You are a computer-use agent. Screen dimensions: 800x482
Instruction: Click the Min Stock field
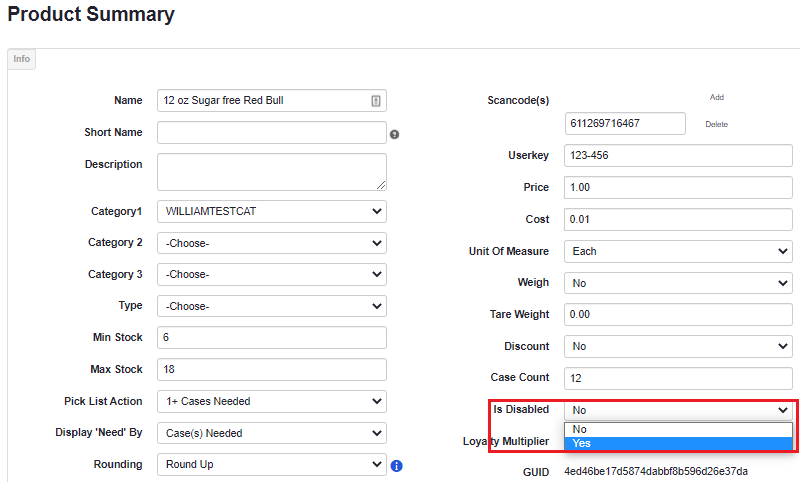pyautogui.click(x=271, y=338)
